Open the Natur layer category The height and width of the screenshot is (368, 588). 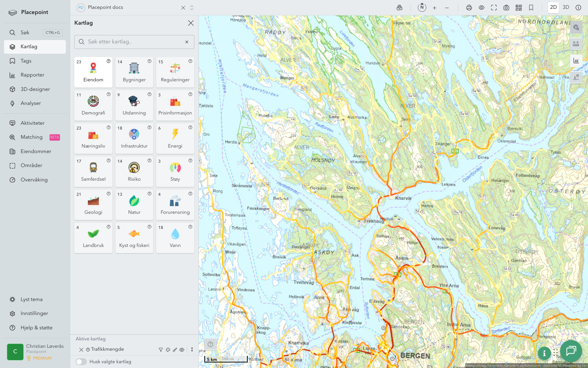134,205
